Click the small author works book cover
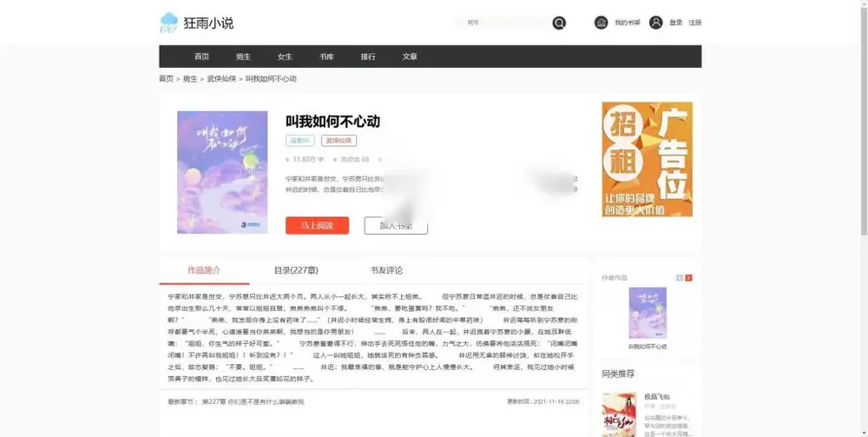868x437 pixels. pyautogui.click(x=648, y=313)
